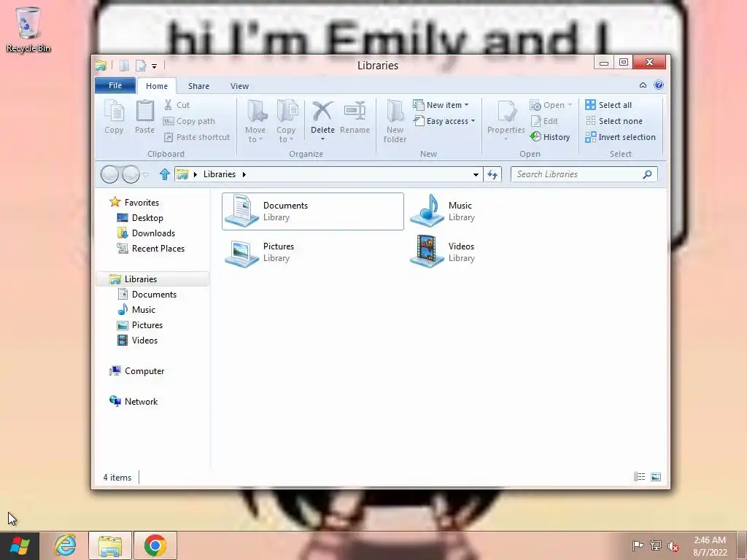Viewport: 747px width, 560px height.
Task: Expand the address bar history dropdown
Action: pos(476,175)
